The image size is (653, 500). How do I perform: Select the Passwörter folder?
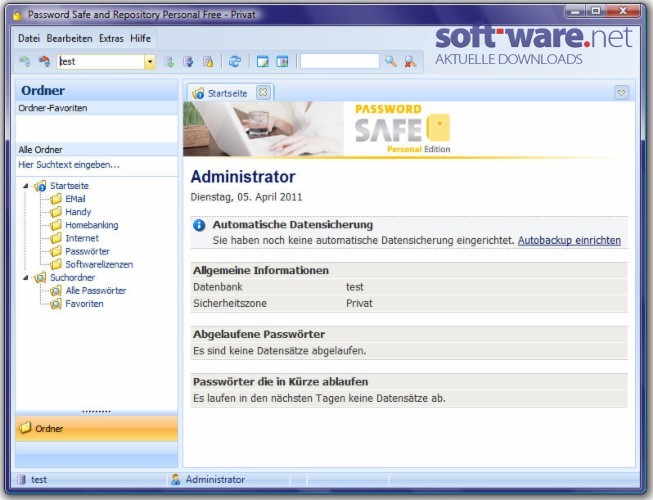click(87, 251)
